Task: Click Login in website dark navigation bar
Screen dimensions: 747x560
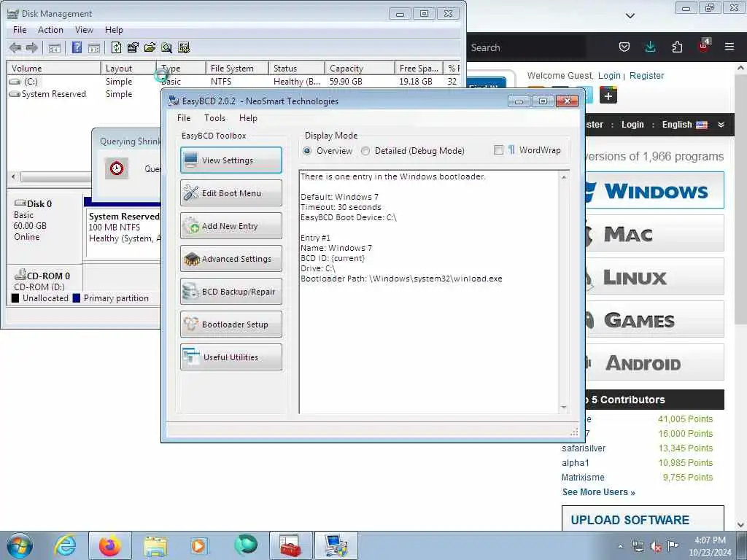Action: click(x=632, y=124)
